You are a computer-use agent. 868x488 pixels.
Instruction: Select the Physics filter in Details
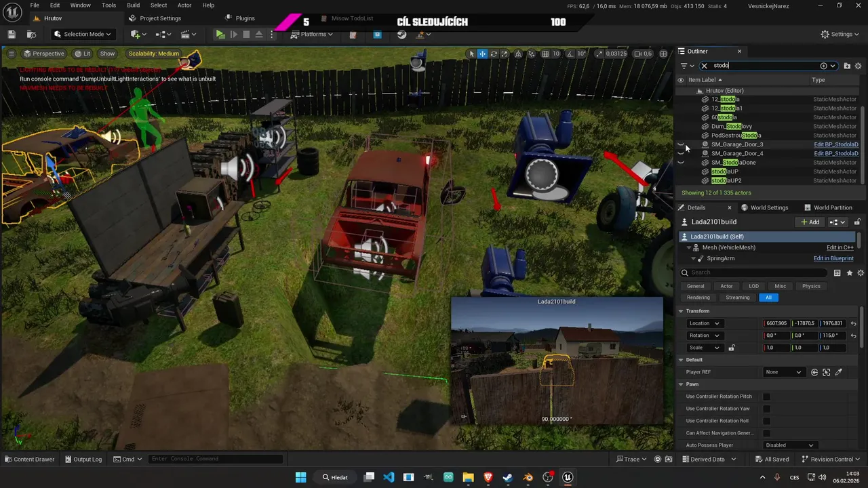tap(811, 286)
